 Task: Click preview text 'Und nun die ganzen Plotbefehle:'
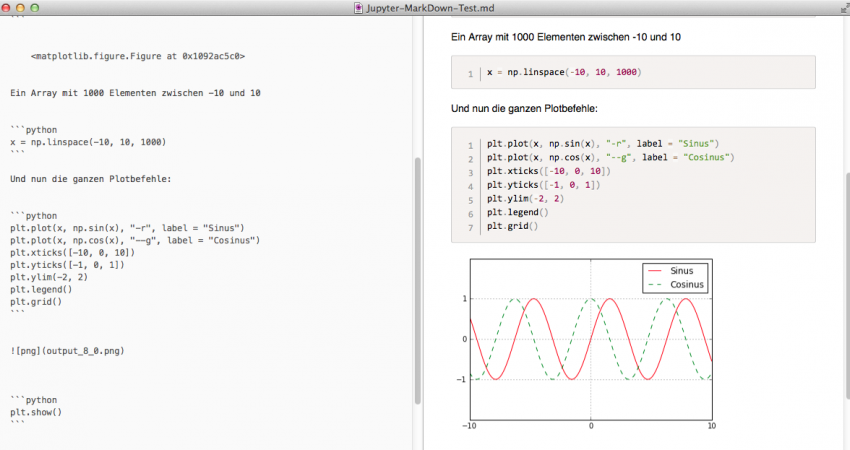pyautogui.click(x=524, y=109)
